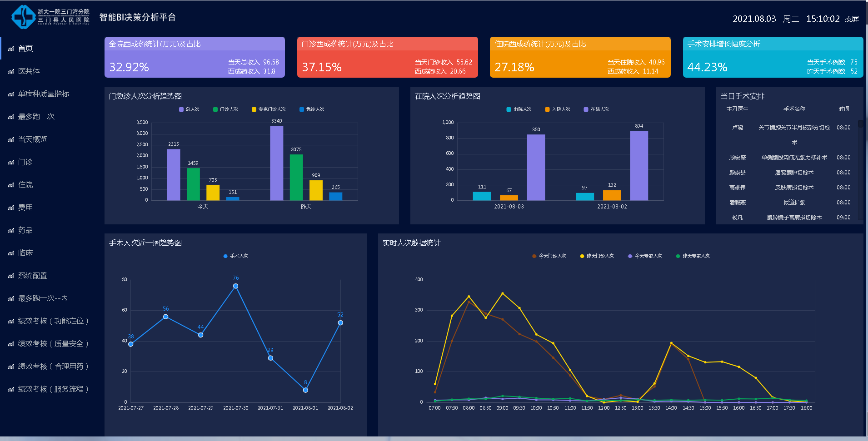Open the 当天概览 menu item

pyautogui.click(x=33, y=139)
